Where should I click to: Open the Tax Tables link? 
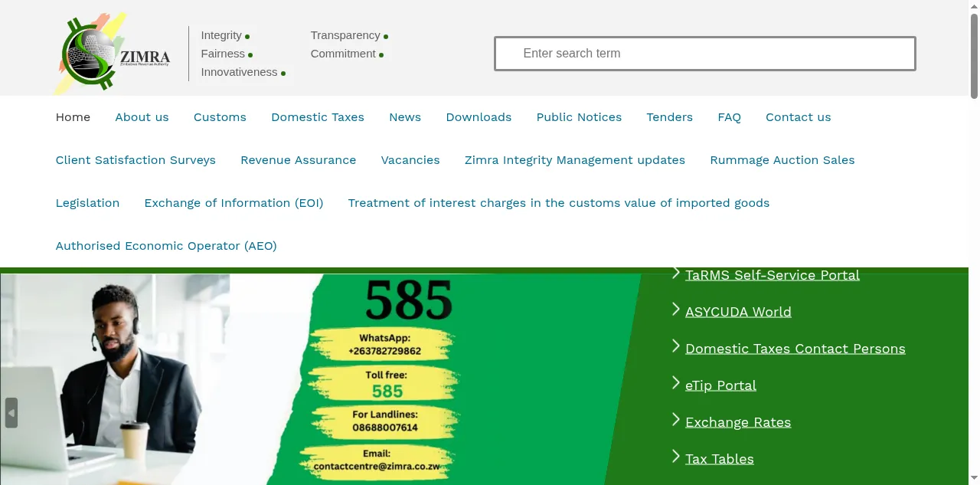tap(720, 459)
